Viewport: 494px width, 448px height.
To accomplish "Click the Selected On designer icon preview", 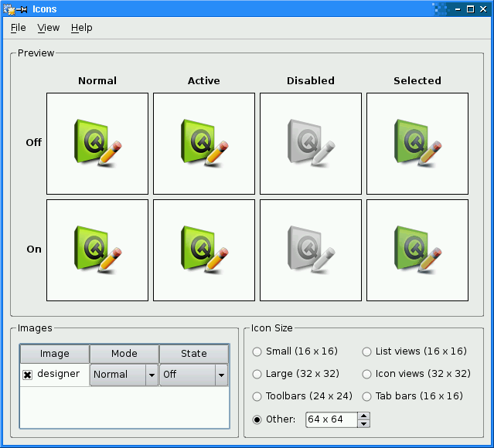I will click(x=417, y=250).
